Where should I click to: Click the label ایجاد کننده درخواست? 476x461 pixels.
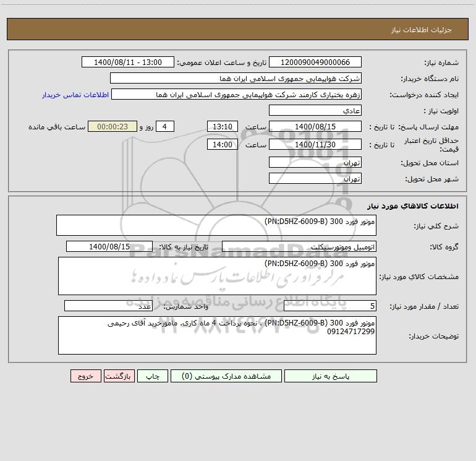coord(424,95)
